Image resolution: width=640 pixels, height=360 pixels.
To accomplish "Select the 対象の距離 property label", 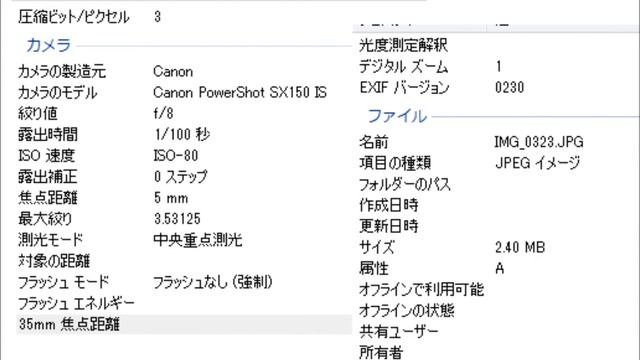I will 54,261.
